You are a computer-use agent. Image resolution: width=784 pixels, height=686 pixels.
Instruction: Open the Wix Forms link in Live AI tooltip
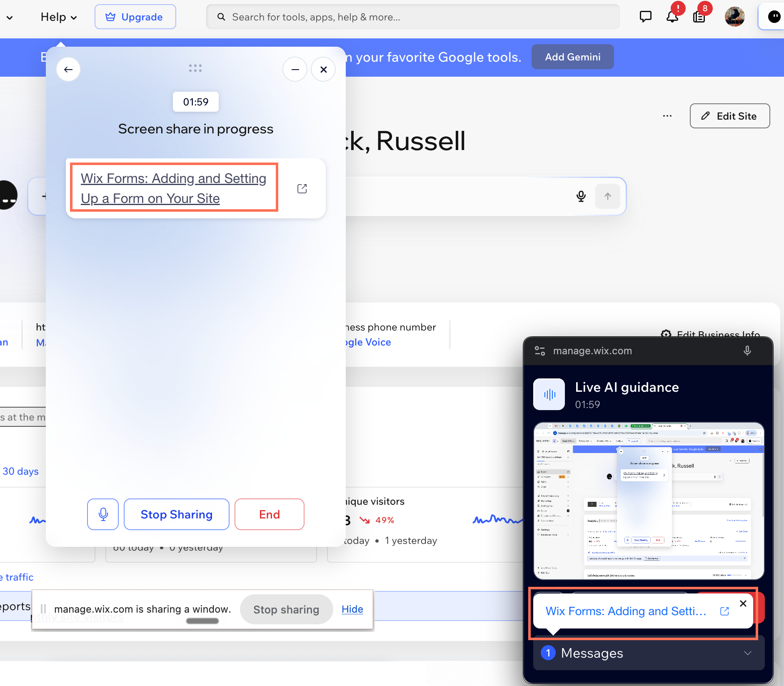point(626,611)
